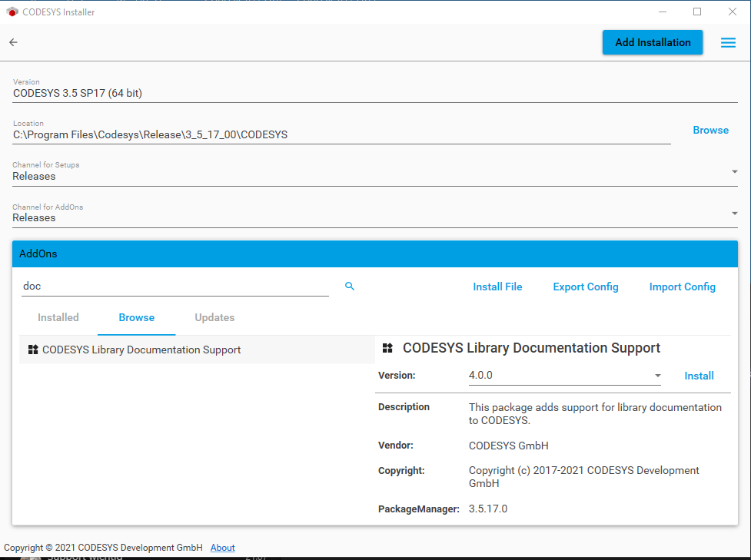Viewport: 751px width, 560px height.
Task: Switch to the Updates tab
Action: coord(214,317)
